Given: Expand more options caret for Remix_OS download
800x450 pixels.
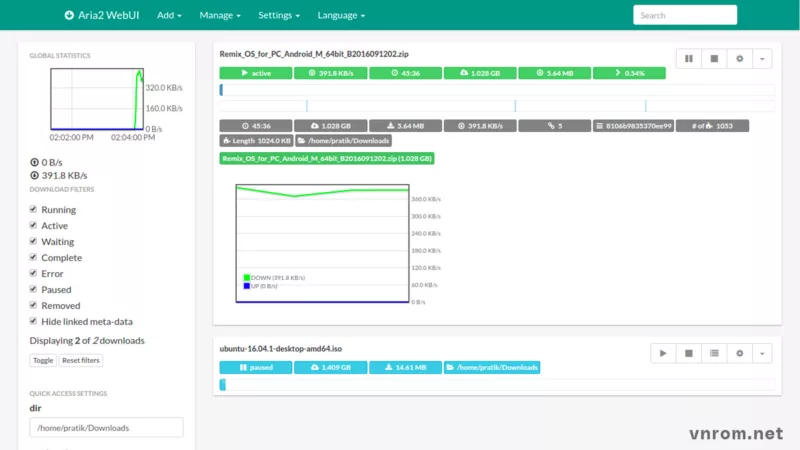Looking at the screenshot, I should pyautogui.click(x=762, y=59).
